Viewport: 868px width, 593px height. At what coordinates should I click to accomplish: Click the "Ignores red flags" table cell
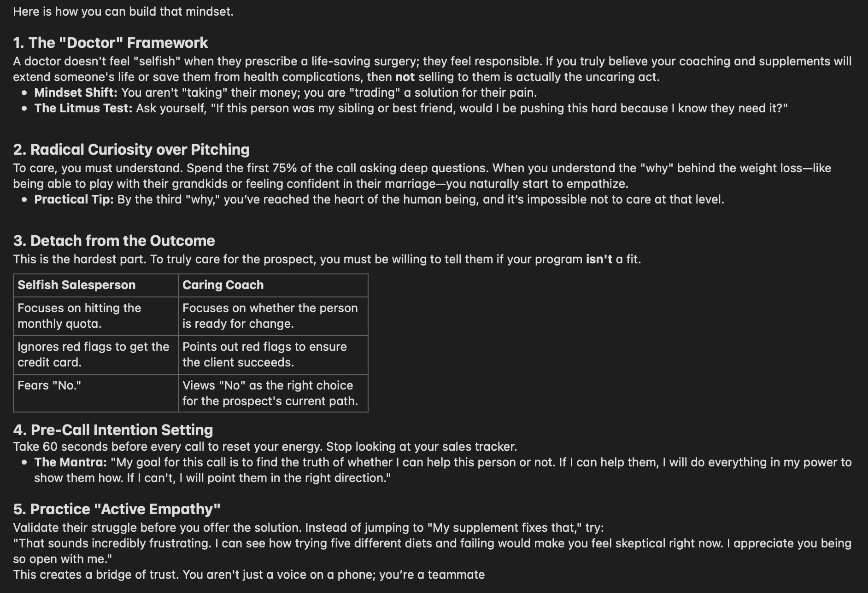pos(93,355)
